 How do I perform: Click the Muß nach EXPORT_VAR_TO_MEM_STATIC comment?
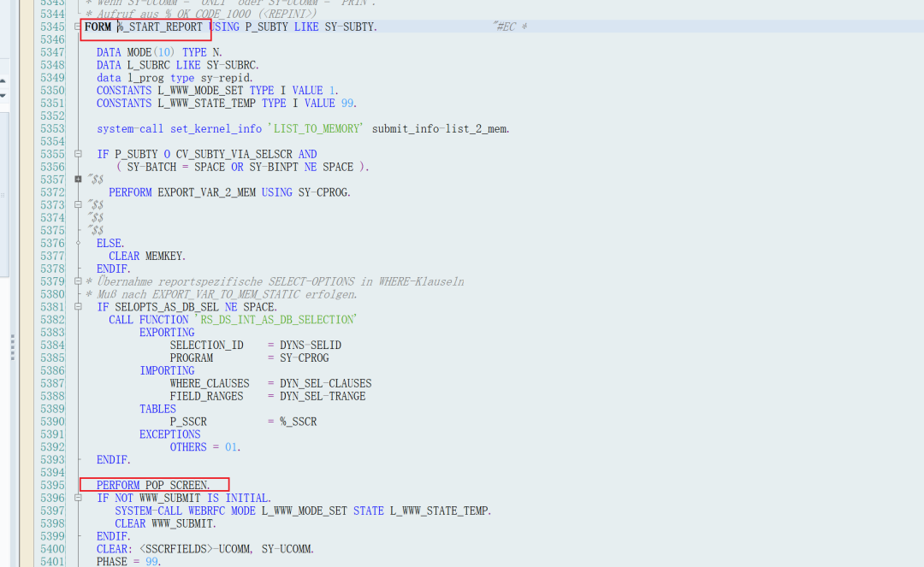[222, 294]
